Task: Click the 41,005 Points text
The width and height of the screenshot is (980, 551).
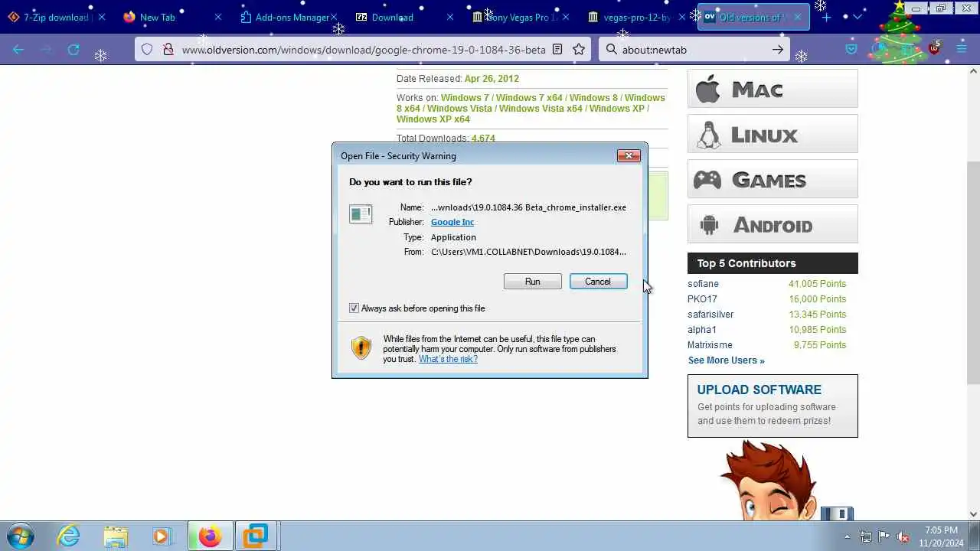Action: click(817, 284)
